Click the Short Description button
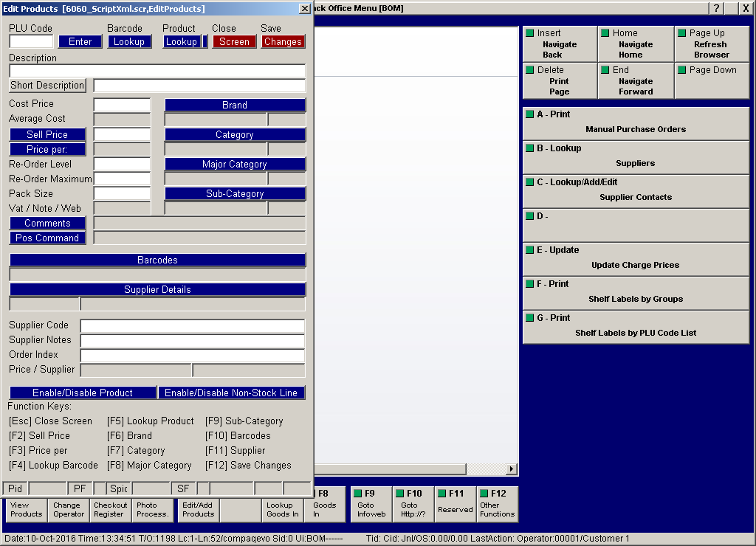Image resolution: width=756 pixels, height=546 pixels. (48, 86)
